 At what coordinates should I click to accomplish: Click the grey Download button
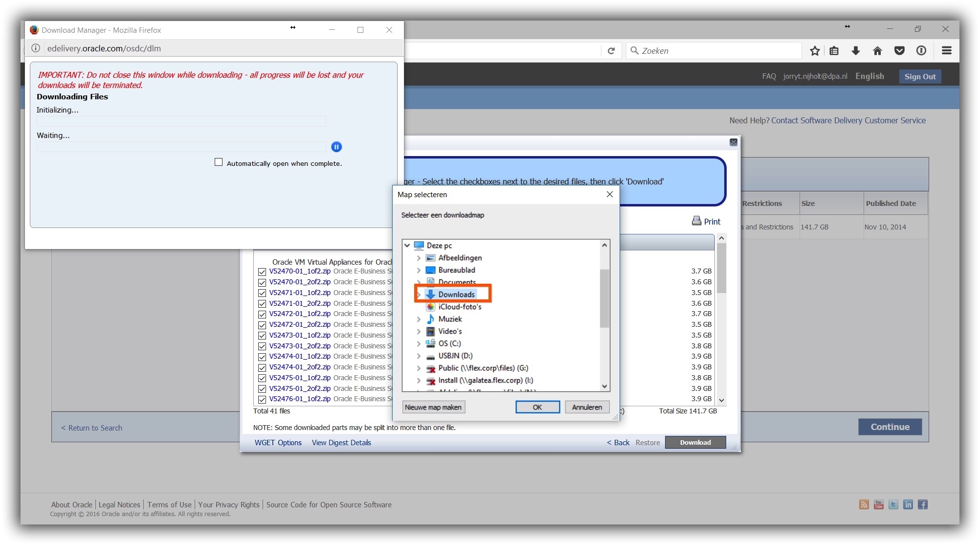[x=695, y=442]
